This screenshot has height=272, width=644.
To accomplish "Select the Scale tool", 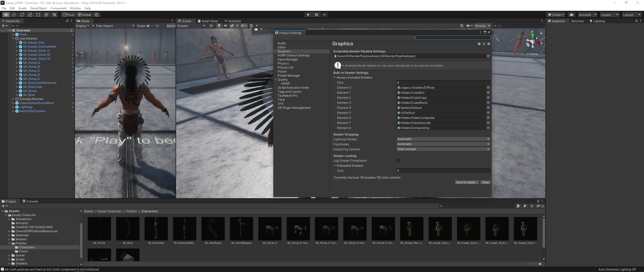I will pyautogui.click(x=30, y=15).
